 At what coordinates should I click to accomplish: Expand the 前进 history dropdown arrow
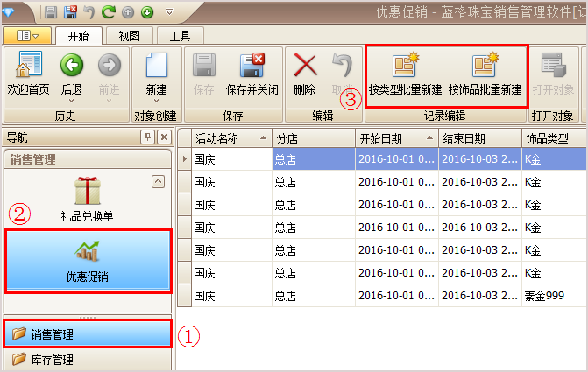tap(110, 101)
